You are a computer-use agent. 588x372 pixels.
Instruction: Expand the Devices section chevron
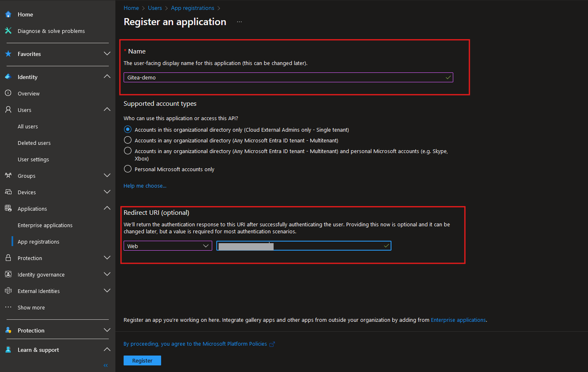pyautogui.click(x=107, y=192)
